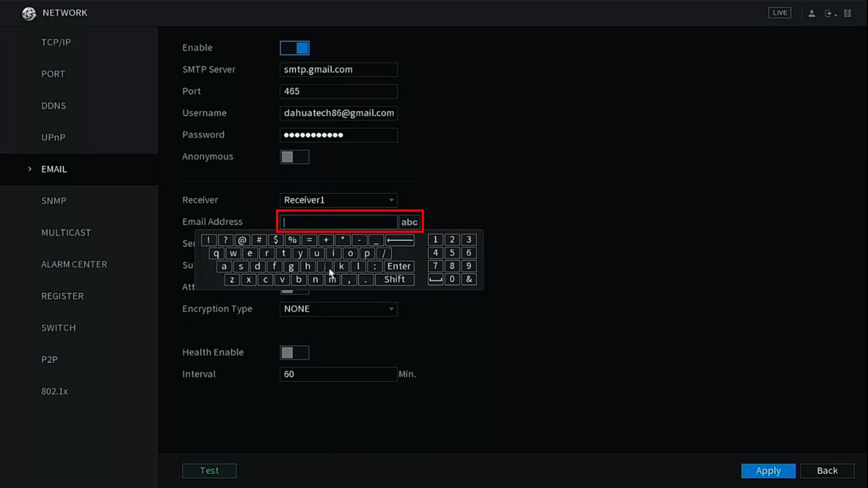Open the Receiver dropdown
The height and width of the screenshot is (488, 868).
tap(339, 200)
